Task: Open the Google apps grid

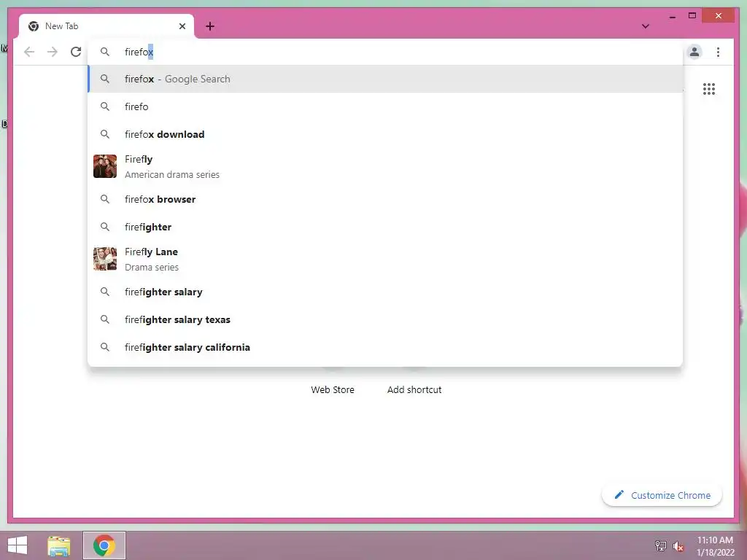Action: click(709, 89)
